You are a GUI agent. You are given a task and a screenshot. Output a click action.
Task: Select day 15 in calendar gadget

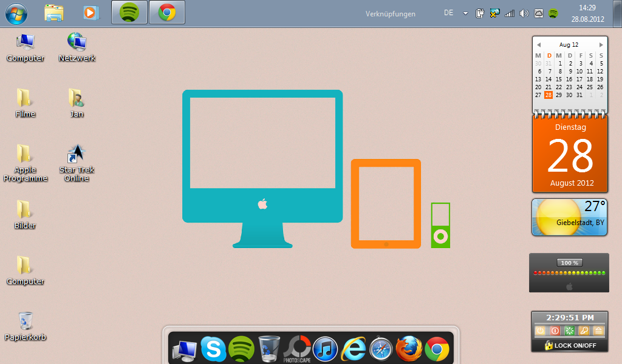(x=559, y=79)
